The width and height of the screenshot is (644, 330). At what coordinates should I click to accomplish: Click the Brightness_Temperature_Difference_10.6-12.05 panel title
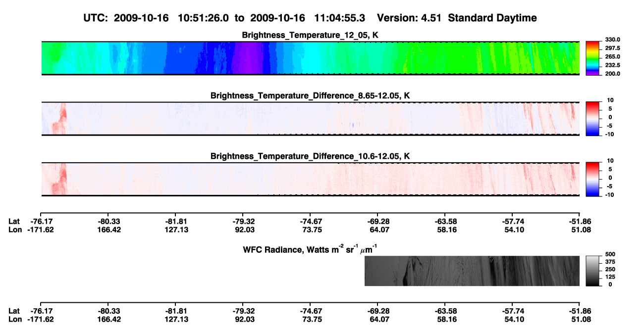(311, 156)
